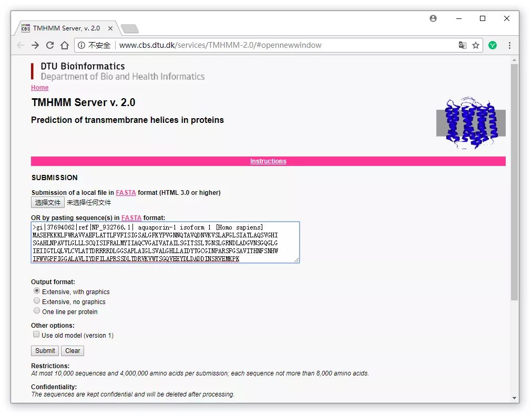Viewport: 532px width, 417px height.
Task: Click scrollbar down arrow
Action: 514,398
